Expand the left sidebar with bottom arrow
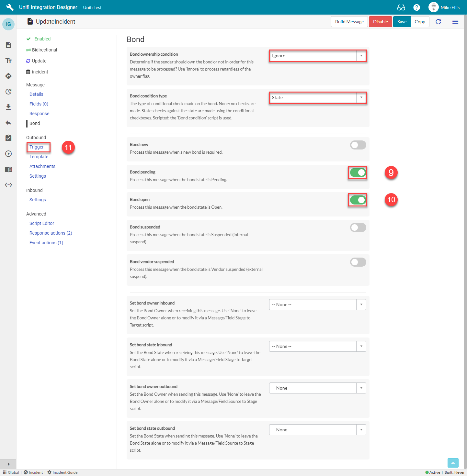Viewport: 467px width, 476px height. pos(8,464)
